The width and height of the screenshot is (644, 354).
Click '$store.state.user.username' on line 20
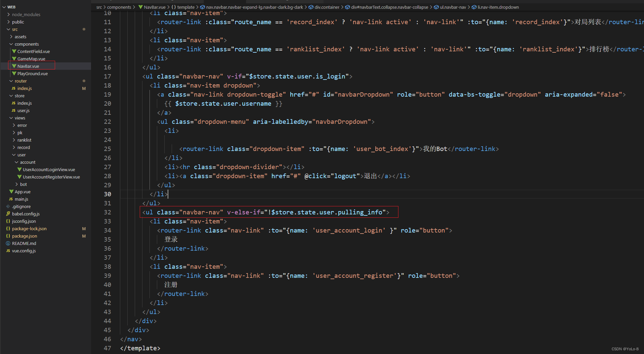223,103
